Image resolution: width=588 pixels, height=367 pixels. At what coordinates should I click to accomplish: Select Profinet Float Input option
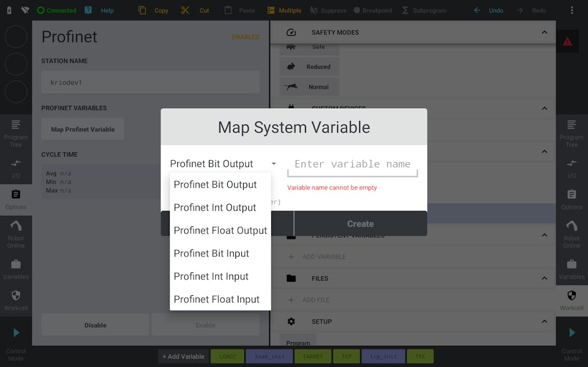click(221, 299)
